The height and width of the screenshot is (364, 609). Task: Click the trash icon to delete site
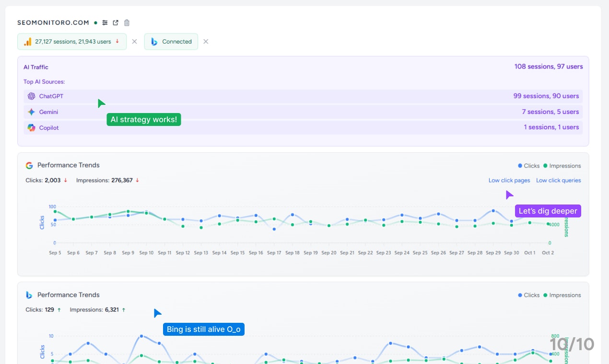(127, 23)
